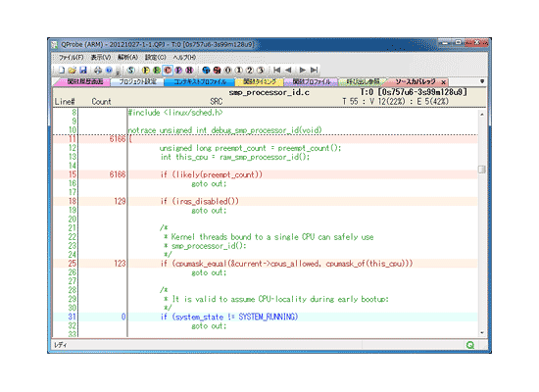Select the purple P circle icon
The height and width of the screenshot is (392, 539).
coord(178,71)
